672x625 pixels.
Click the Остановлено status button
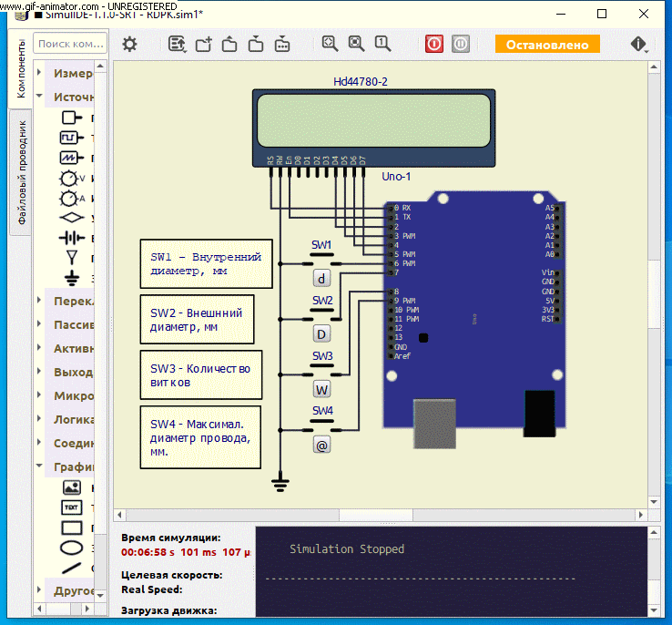[x=547, y=44]
